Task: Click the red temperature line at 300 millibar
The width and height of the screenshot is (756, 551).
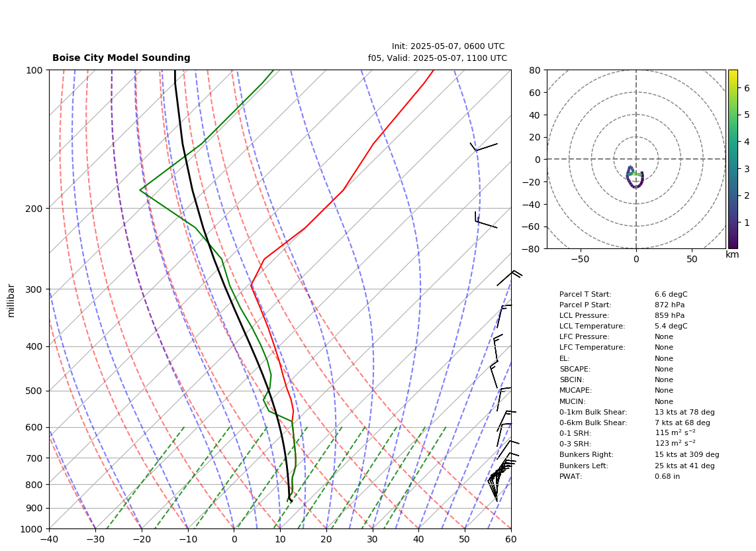Action: [x=252, y=286]
